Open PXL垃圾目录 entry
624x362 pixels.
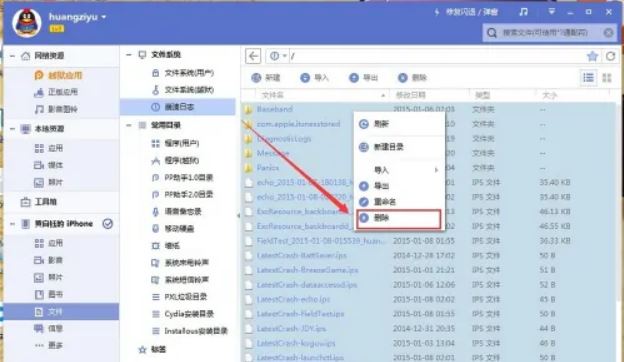pos(179,297)
